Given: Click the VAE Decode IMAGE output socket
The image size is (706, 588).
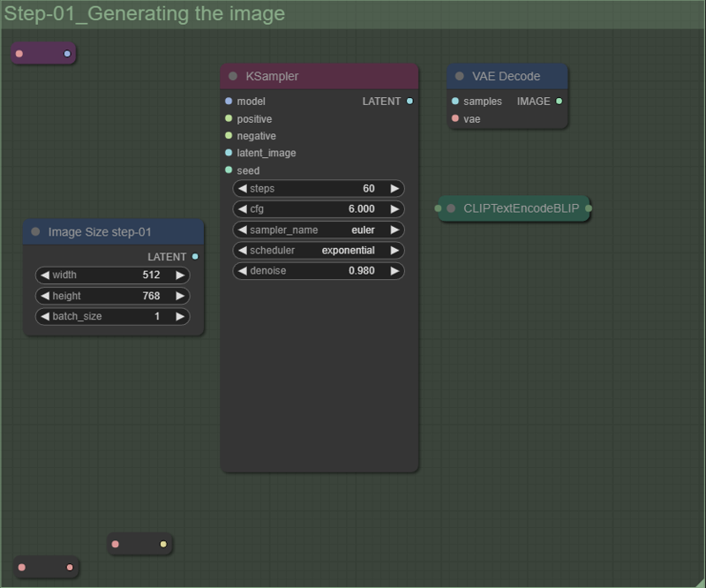Looking at the screenshot, I should [x=559, y=101].
